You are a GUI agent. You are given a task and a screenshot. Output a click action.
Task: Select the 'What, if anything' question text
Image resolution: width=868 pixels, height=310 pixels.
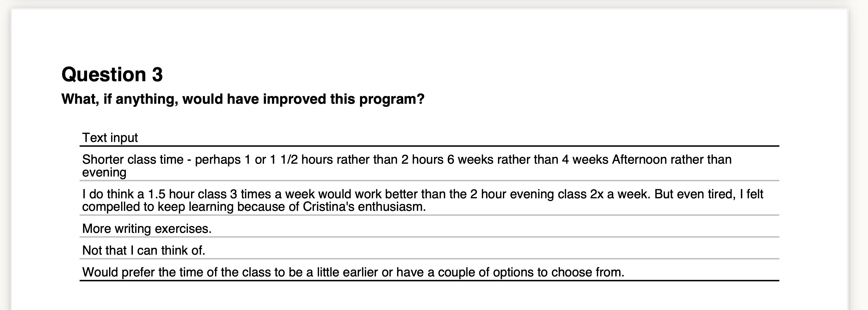pyautogui.click(x=243, y=99)
